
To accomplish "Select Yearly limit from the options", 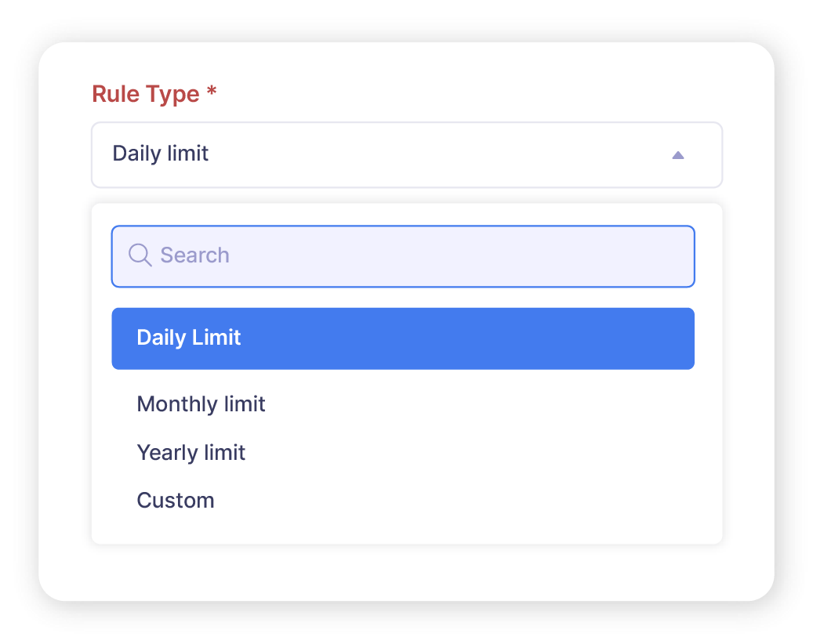I will click(191, 453).
